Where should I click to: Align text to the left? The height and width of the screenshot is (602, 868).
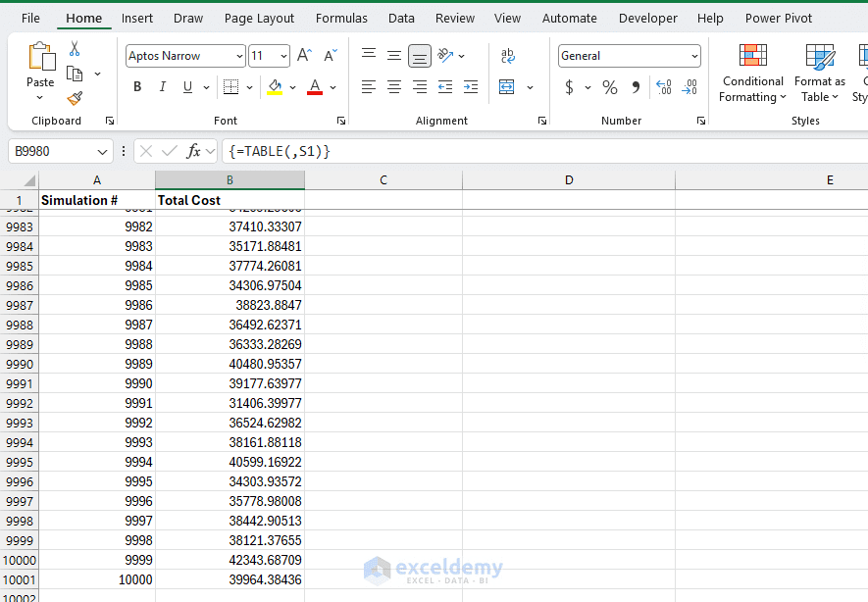pos(369,87)
